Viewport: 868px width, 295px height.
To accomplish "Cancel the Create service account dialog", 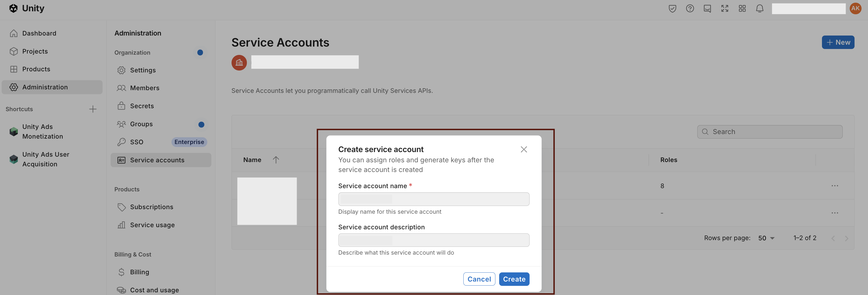I will [x=479, y=279].
